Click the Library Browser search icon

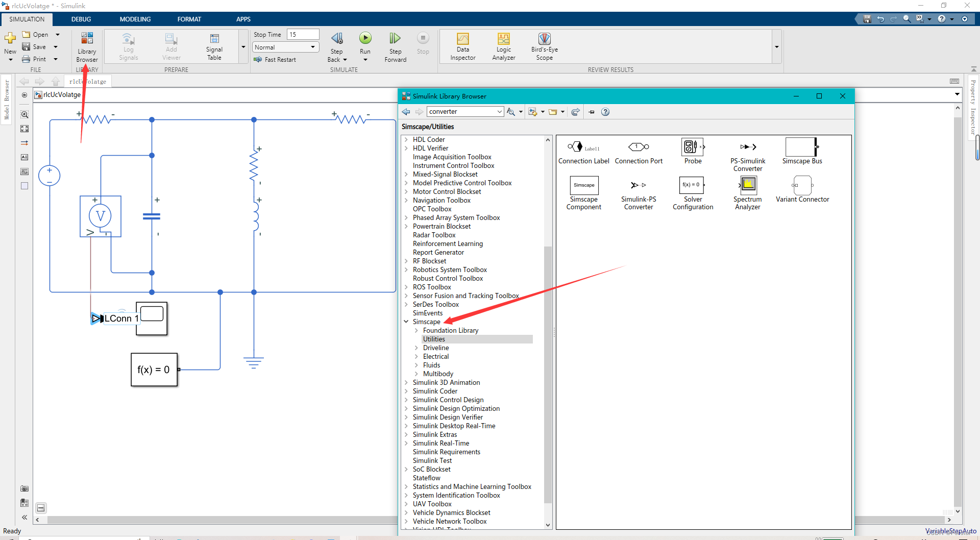[511, 112]
